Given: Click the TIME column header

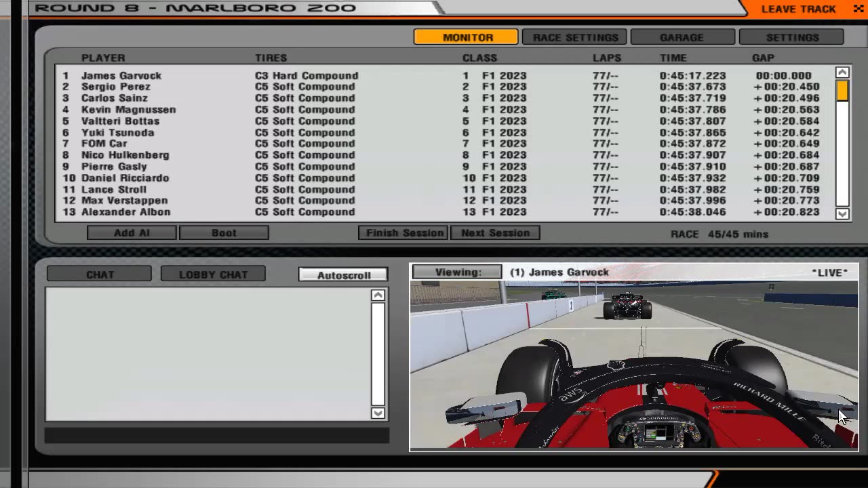Looking at the screenshot, I should (673, 58).
